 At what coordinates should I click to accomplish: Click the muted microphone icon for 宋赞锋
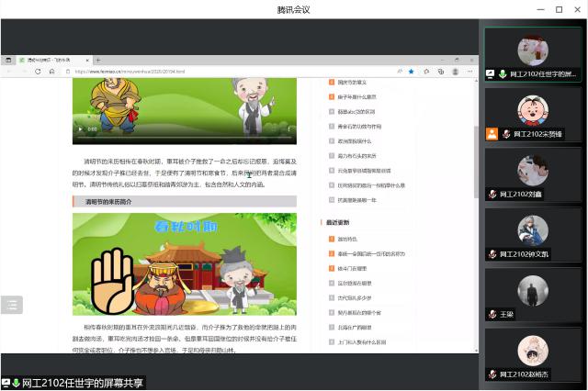tap(506, 134)
